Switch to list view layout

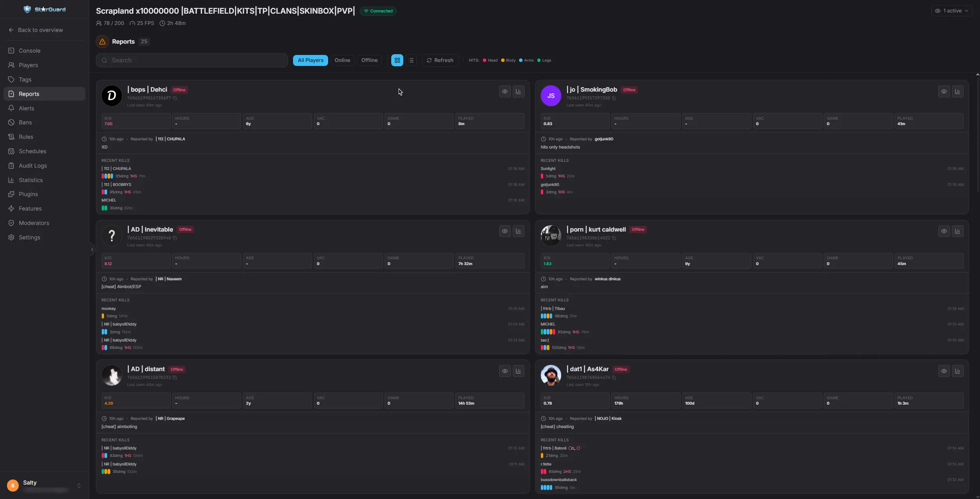411,60
